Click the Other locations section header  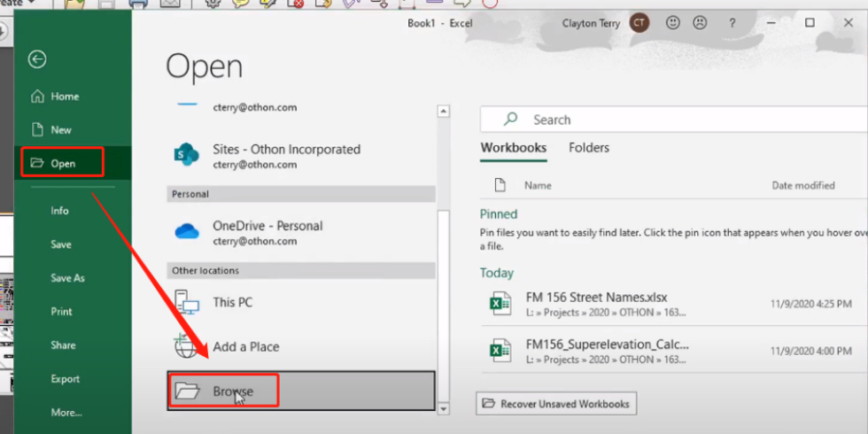pos(301,271)
